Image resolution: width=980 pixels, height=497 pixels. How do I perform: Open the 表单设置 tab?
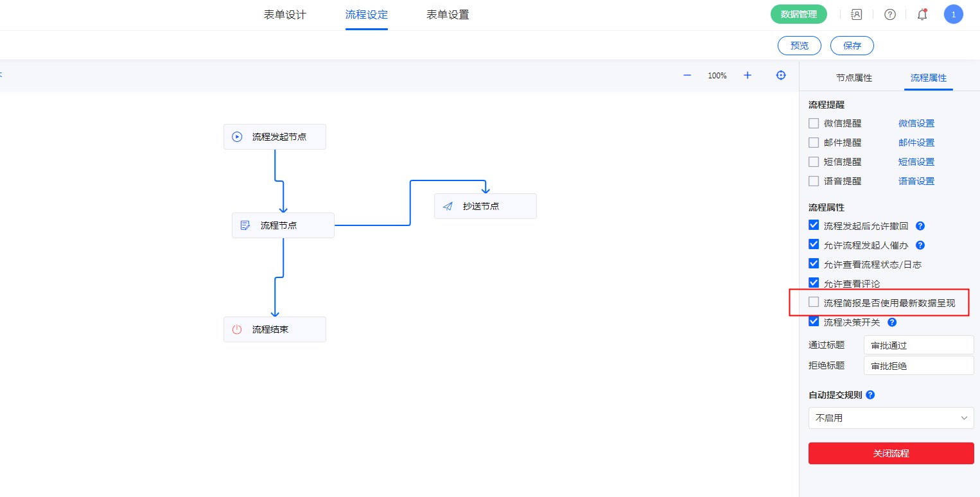pos(448,15)
